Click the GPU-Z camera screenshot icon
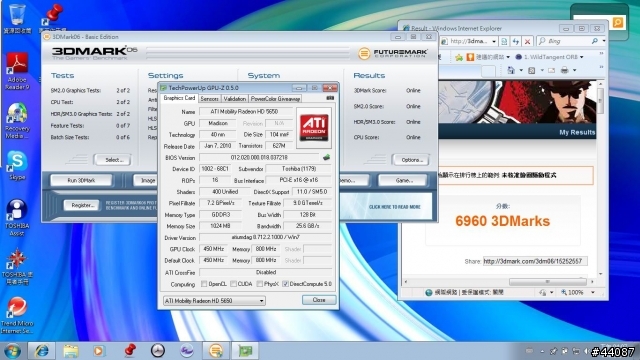Image resolution: width=640 pixels, height=360 pixels. pos(330,98)
